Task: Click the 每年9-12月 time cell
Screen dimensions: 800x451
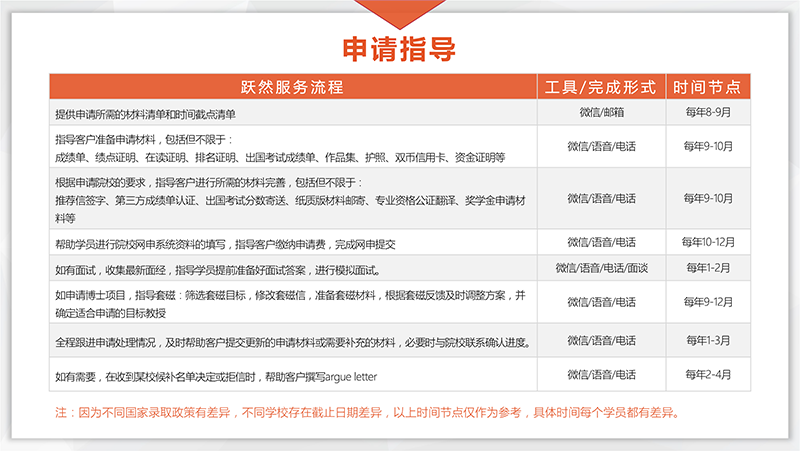Action: coord(708,302)
